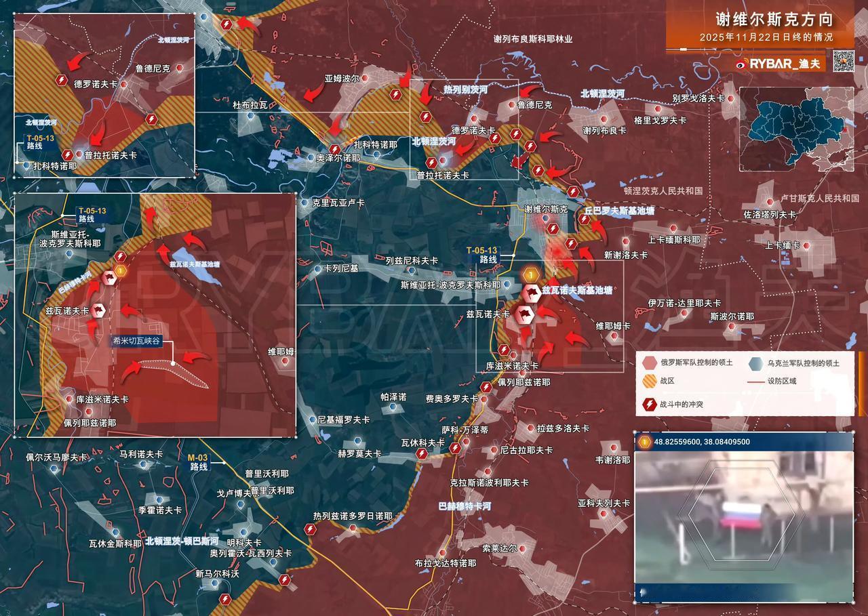This screenshot has width=868, height=616.
Task: Click the Ukraine overview mini-map
Action: coord(795,127)
